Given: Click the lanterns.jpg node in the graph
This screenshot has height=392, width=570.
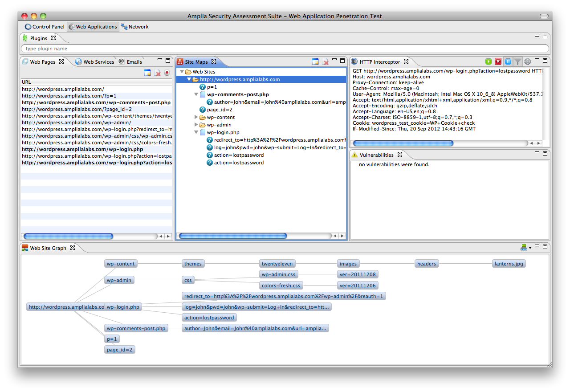Looking at the screenshot, I should click(509, 264).
